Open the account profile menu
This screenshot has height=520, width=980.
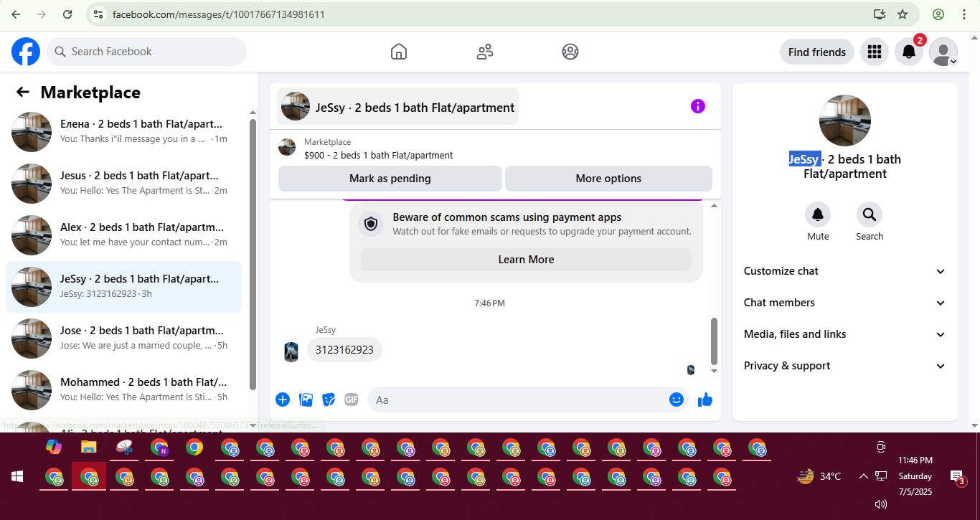pos(943,52)
